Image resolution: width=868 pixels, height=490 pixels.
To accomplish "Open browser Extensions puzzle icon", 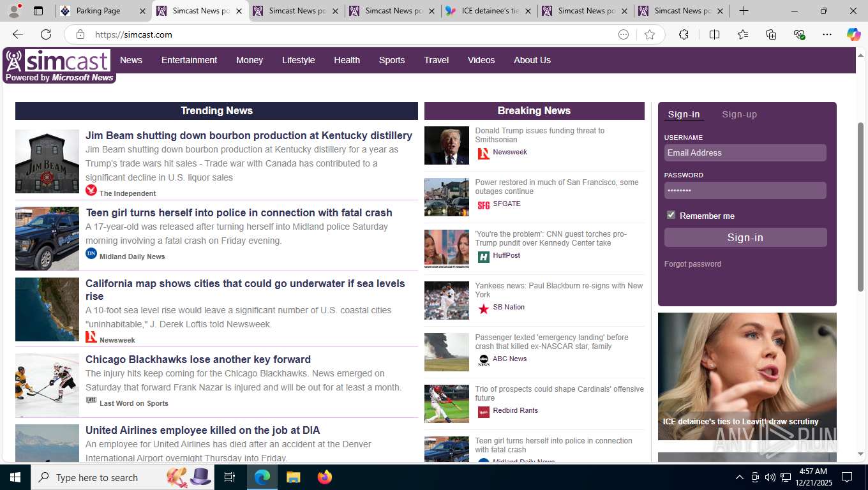I will [x=684, y=34].
